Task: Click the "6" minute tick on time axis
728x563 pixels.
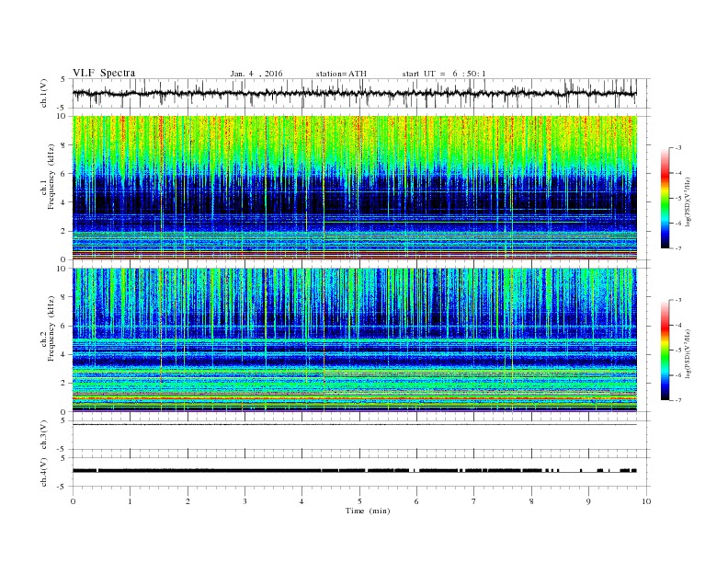Action: point(417,501)
